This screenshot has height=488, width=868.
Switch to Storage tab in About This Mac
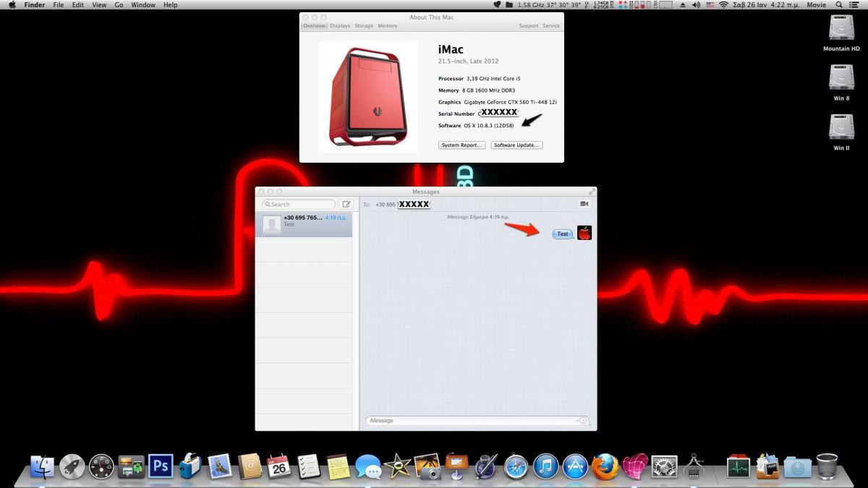pos(364,26)
